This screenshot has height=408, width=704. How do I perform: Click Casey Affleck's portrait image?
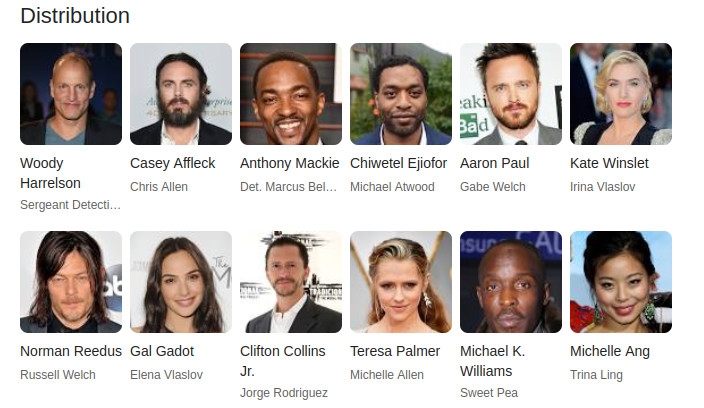[x=181, y=94]
